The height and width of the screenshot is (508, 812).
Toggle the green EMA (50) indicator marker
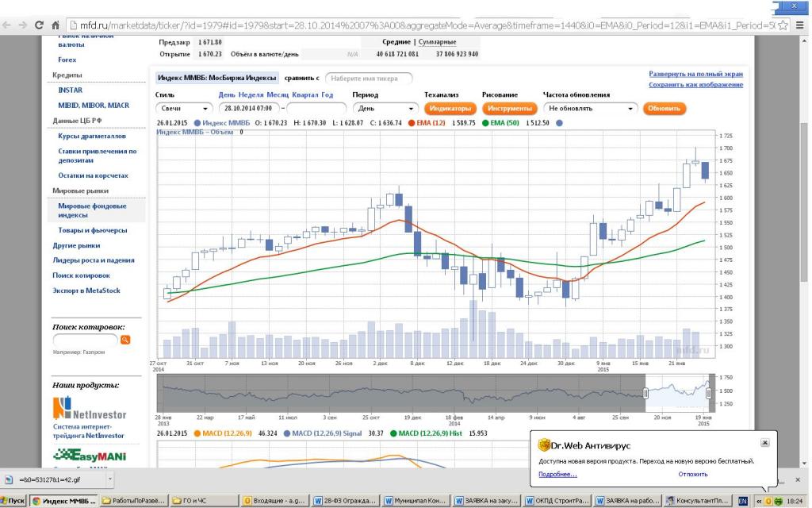(485, 123)
